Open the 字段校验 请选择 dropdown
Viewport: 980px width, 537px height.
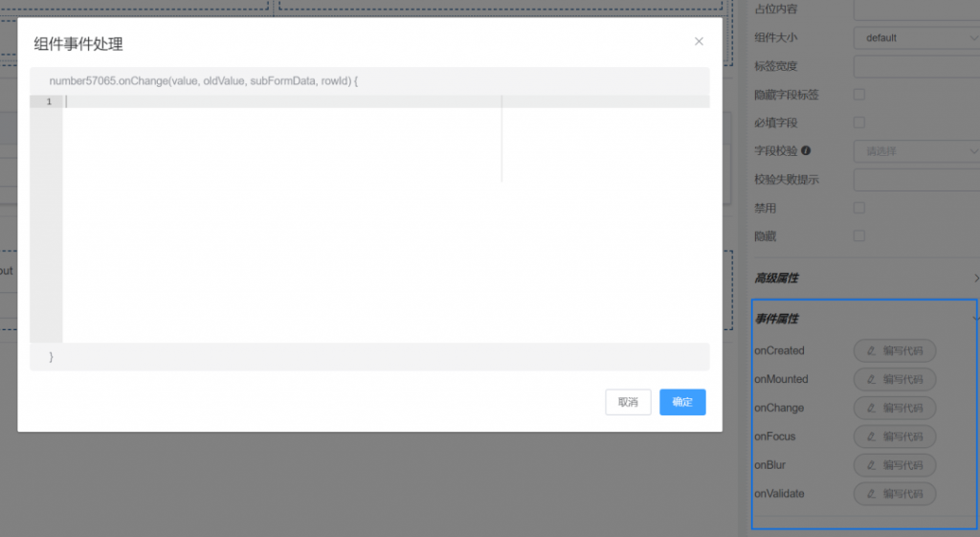coord(916,151)
